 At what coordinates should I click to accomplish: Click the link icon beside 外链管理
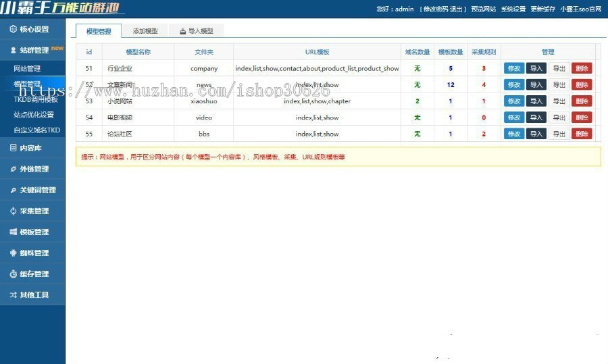14,169
